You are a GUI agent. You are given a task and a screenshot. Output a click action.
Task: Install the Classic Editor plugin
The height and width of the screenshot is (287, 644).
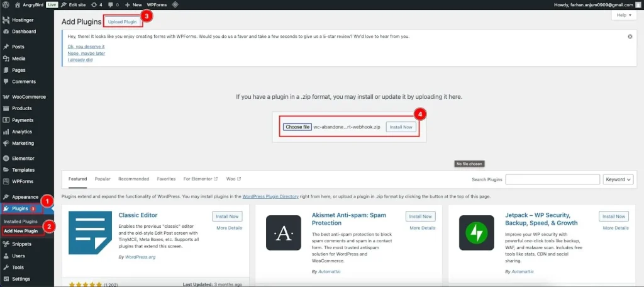228,217
